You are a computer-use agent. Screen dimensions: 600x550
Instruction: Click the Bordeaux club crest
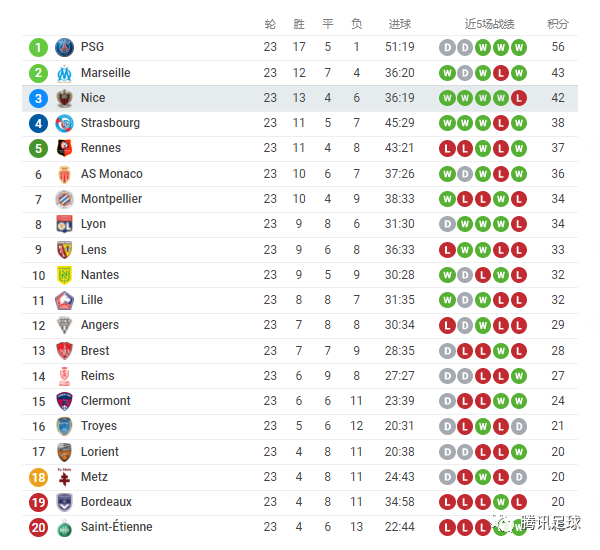click(x=64, y=502)
